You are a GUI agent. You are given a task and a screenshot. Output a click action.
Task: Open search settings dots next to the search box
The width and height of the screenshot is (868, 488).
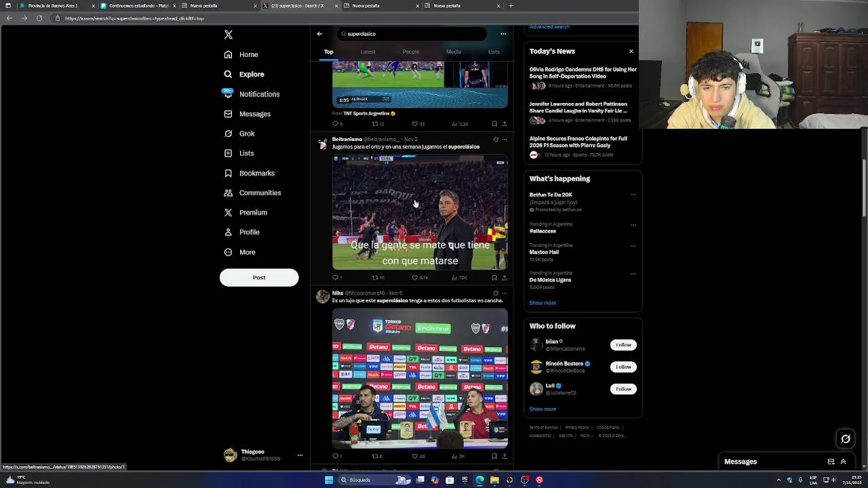503,34
